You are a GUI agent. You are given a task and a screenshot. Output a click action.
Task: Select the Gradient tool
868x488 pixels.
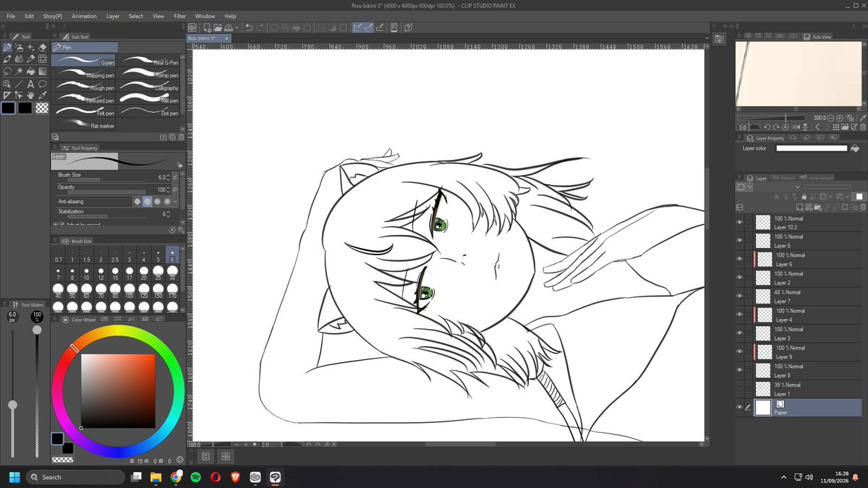pos(42,72)
